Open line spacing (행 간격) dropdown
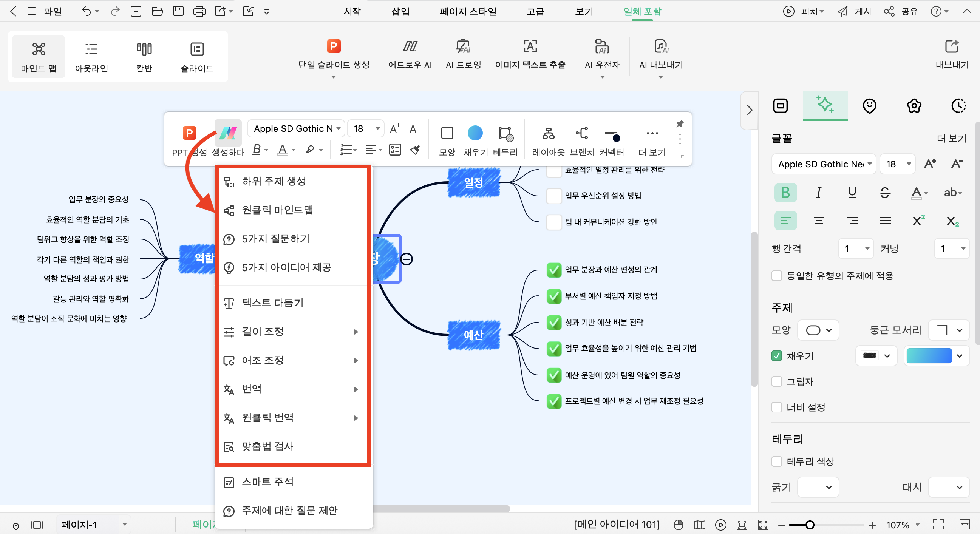Image resolution: width=980 pixels, height=534 pixels. click(x=856, y=249)
